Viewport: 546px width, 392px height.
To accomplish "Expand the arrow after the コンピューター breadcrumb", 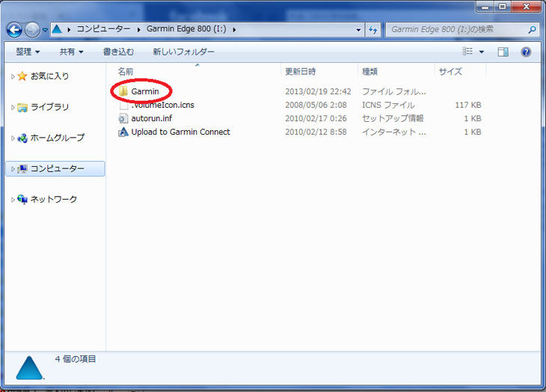I will pyautogui.click(x=139, y=30).
